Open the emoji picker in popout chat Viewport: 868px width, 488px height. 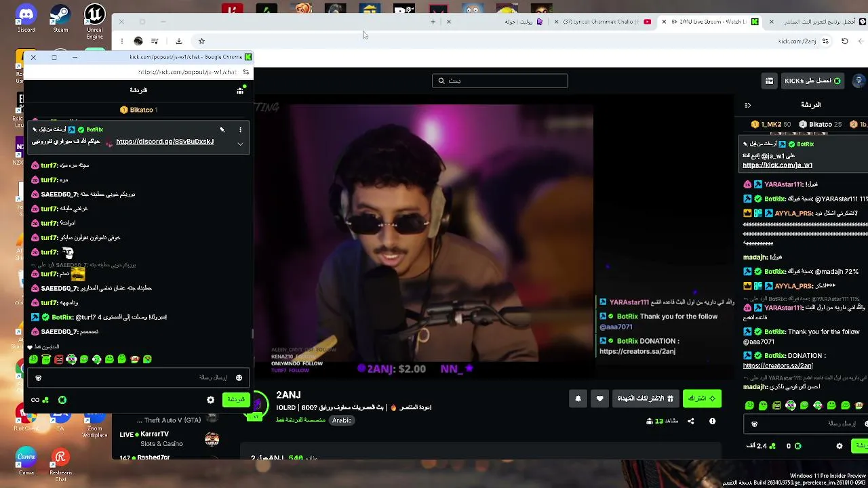pos(239,378)
